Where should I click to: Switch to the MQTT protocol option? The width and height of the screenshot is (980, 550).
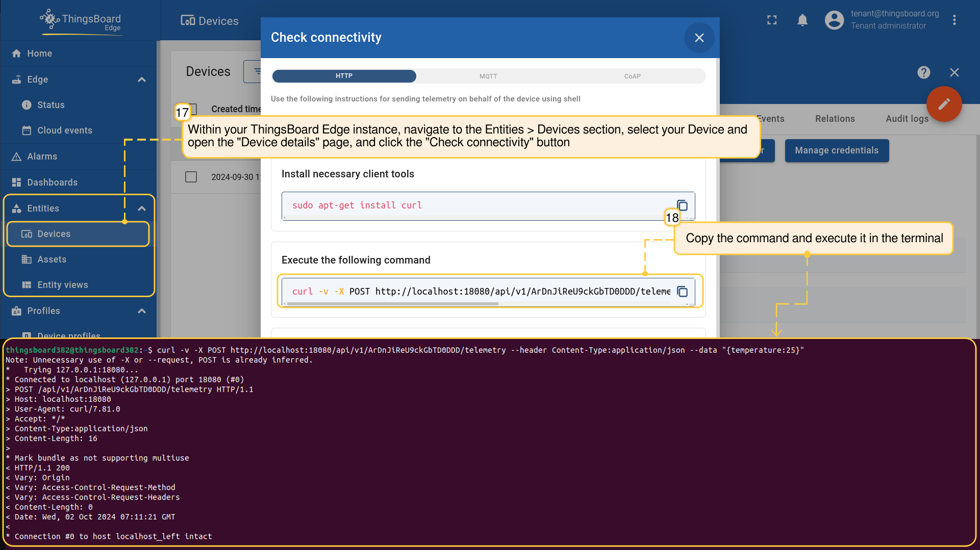click(488, 76)
